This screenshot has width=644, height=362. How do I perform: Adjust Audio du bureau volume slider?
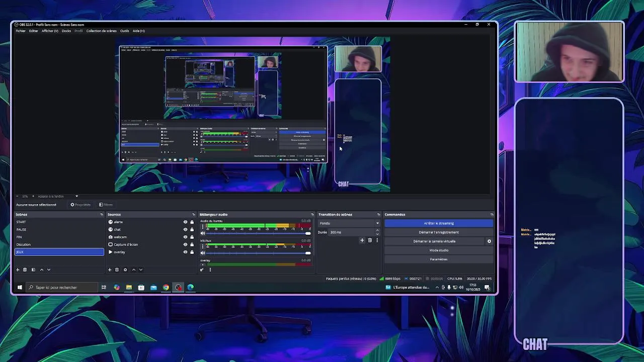point(259,233)
